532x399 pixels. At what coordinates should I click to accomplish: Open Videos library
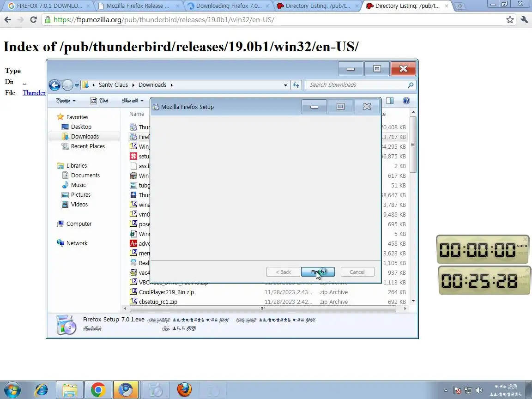[x=79, y=204]
